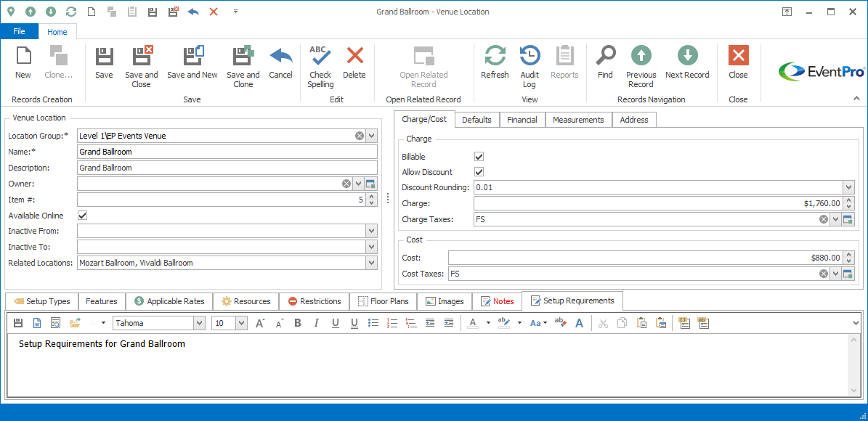The width and height of the screenshot is (868, 421).
Task: Click quick access up-arrow previous record icon
Action: [x=31, y=11]
